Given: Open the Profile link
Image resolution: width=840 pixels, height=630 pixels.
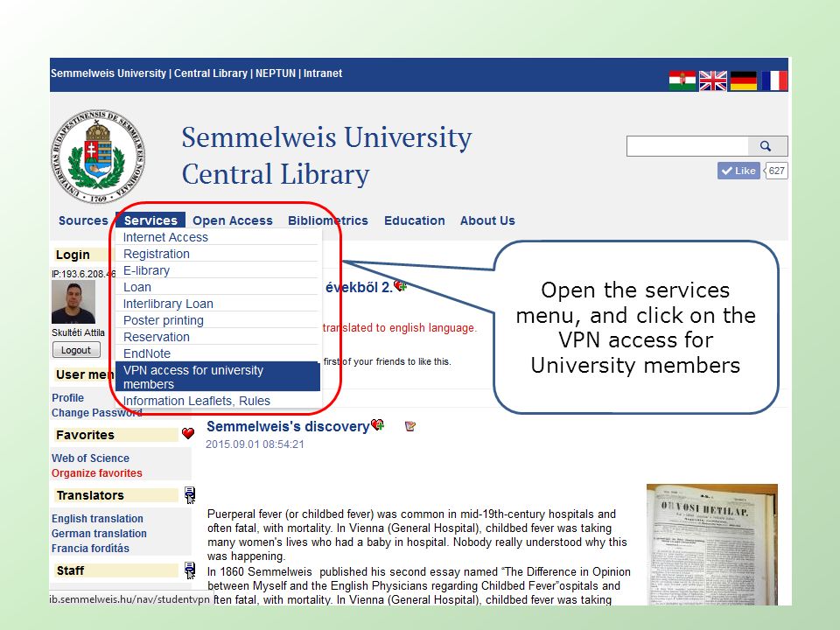Looking at the screenshot, I should point(67,397).
